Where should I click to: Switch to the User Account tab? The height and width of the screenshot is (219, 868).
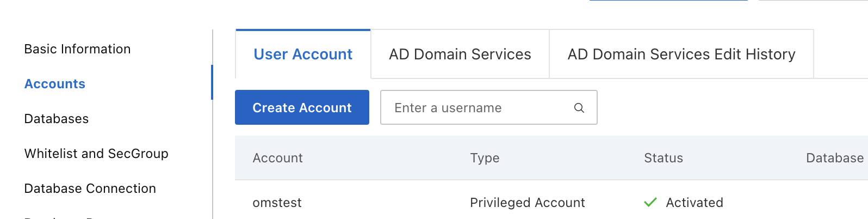pyautogui.click(x=303, y=54)
